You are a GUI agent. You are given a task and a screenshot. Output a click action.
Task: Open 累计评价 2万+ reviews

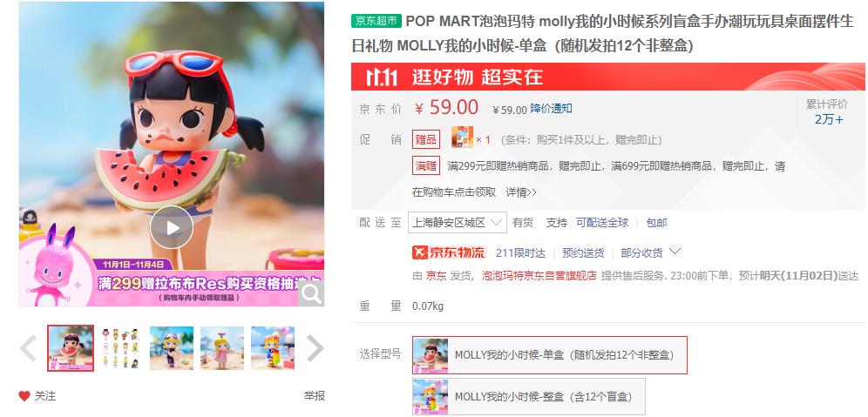(828, 112)
